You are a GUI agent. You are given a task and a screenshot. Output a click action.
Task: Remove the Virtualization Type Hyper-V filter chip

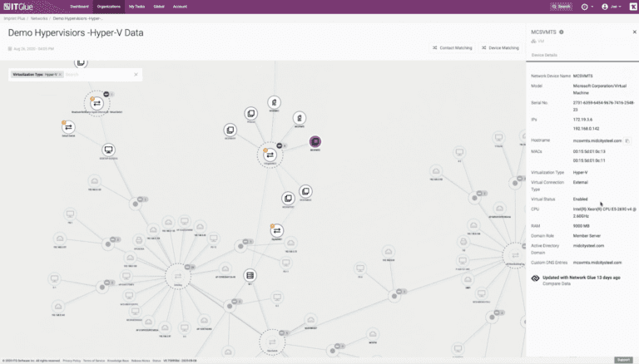pos(60,75)
